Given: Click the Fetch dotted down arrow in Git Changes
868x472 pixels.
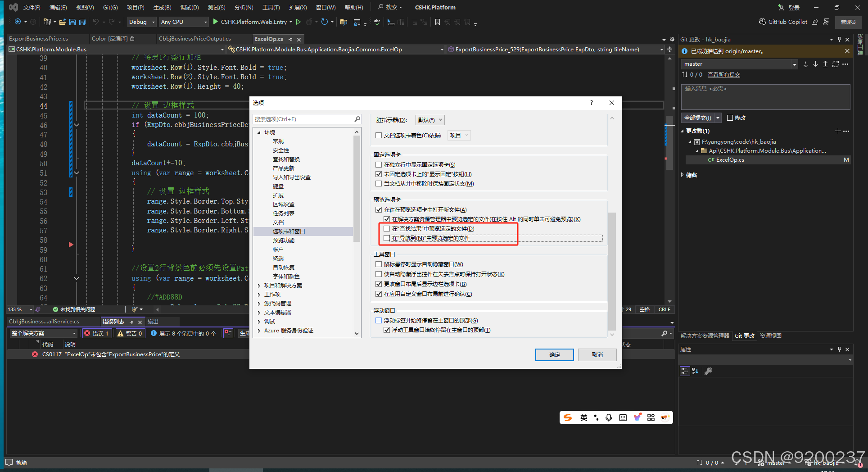Looking at the screenshot, I should pos(805,64).
